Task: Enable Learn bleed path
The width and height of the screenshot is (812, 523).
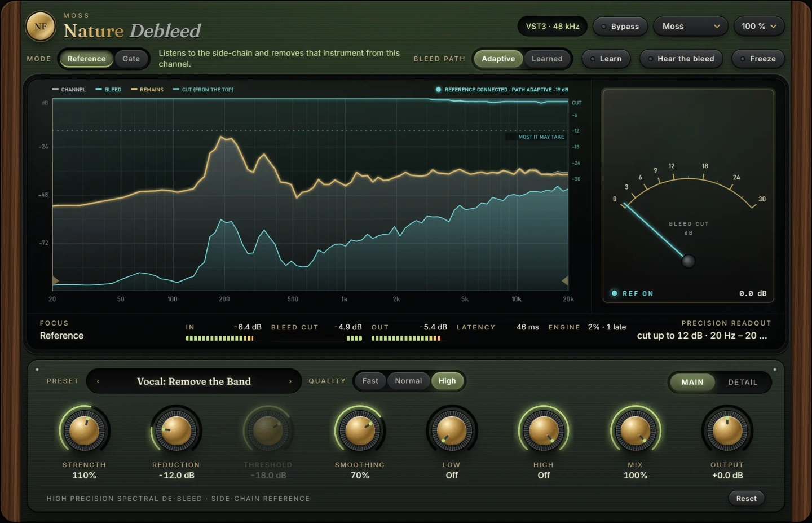Action: [606, 59]
